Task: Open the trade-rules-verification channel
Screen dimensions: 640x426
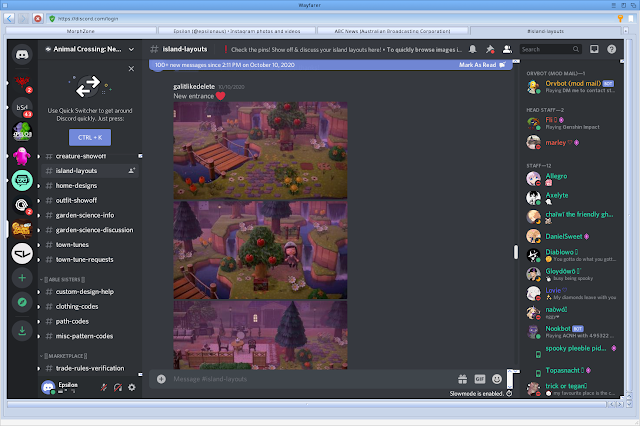Action: coord(90,368)
